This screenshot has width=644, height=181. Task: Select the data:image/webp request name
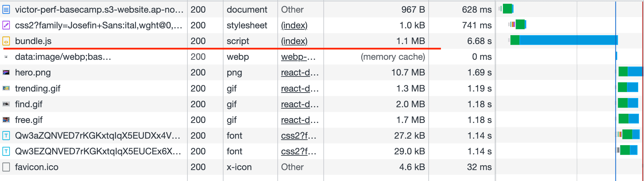[x=63, y=57]
